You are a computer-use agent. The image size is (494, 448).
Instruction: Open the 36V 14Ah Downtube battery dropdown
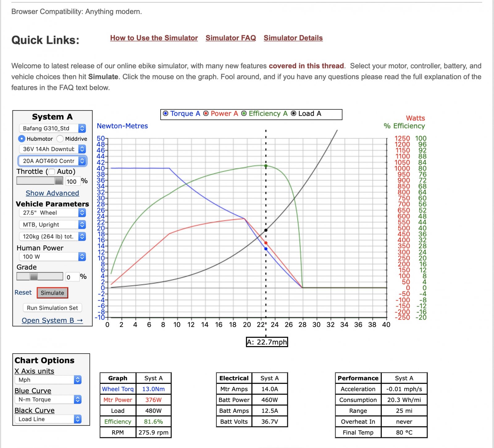52,149
